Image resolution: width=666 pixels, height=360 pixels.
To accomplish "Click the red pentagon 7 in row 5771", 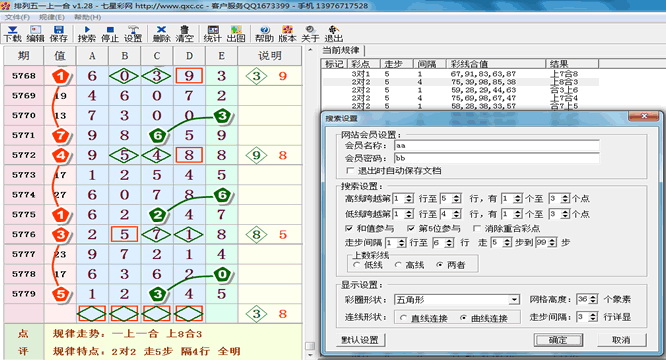I will pos(61,136).
